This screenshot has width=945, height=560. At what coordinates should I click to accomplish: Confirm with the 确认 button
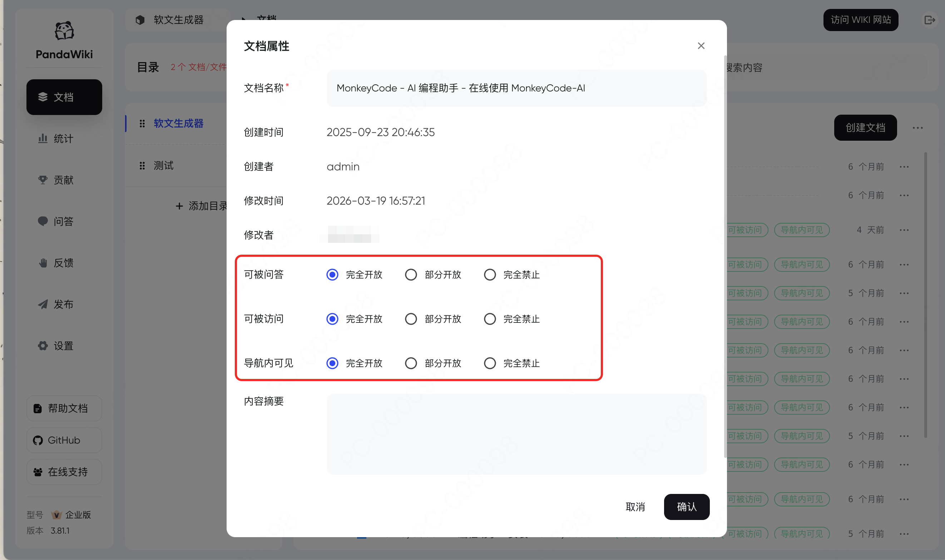686,507
